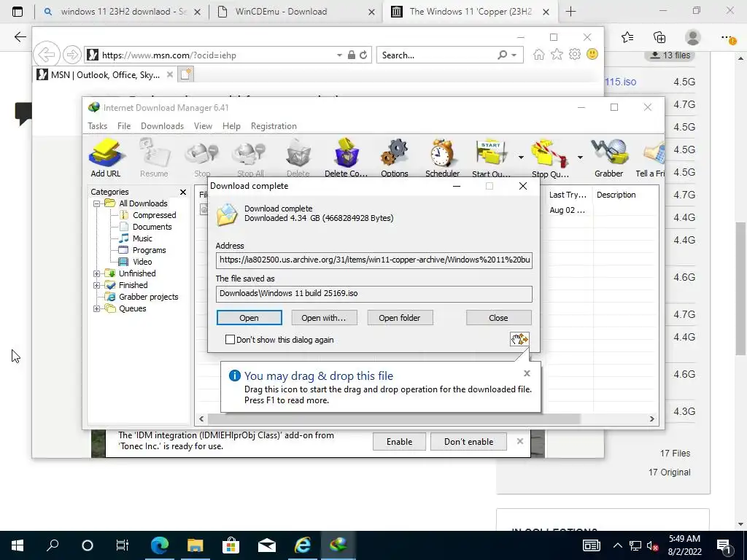The image size is (747, 560).
Task: Open the Edge profile avatar icon
Action: tap(693, 37)
